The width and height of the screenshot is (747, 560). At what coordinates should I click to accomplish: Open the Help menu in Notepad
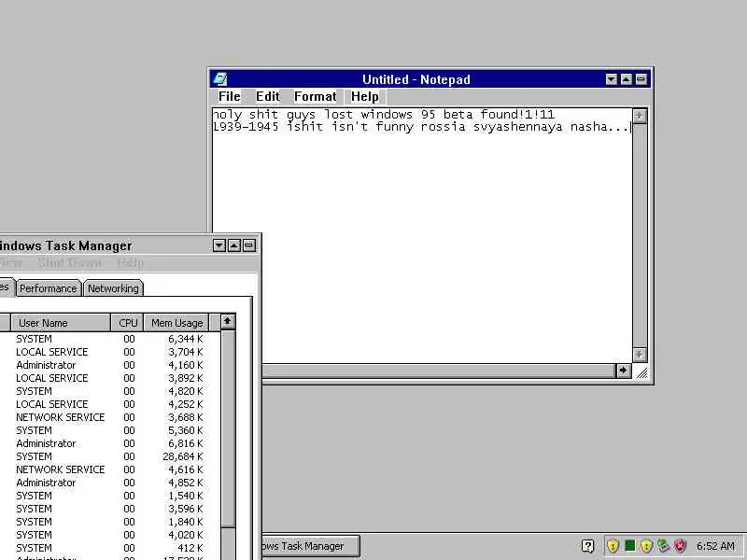pos(365,97)
